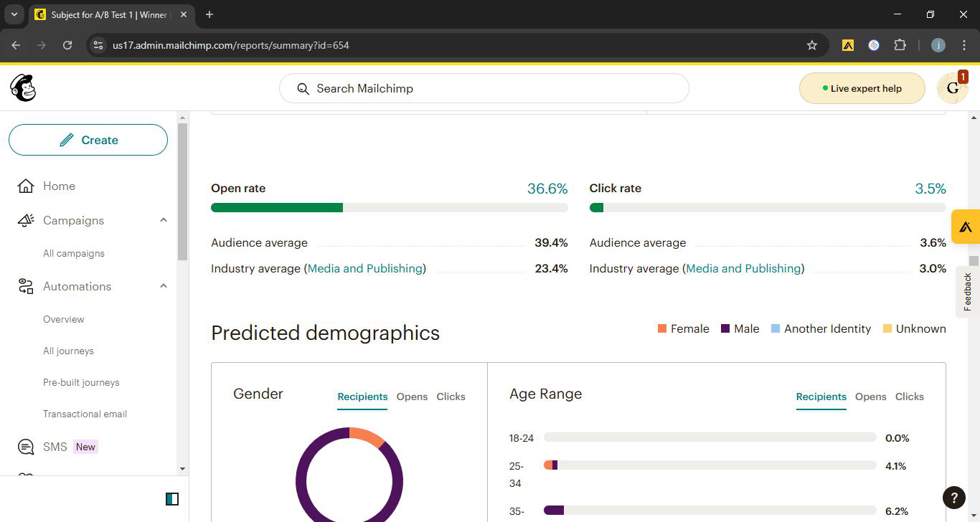Switch Age Range to Clicks tab

[909, 397]
